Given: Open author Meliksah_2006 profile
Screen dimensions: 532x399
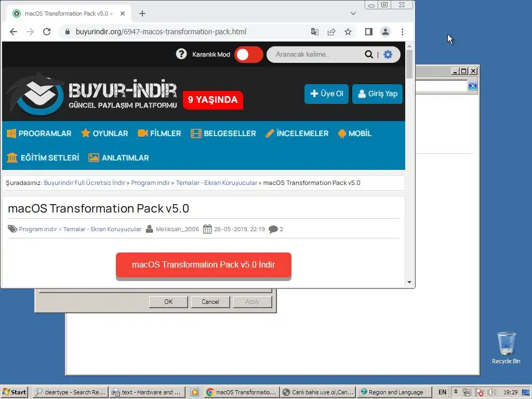Looking at the screenshot, I should 178,229.
